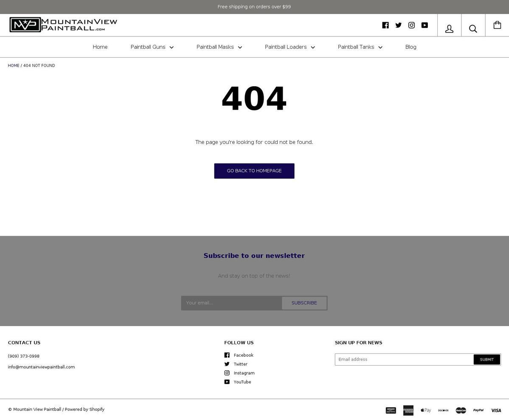Click the Mountain View Paintball logo
This screenshot has height=420, width=509.
pos(63,25)
